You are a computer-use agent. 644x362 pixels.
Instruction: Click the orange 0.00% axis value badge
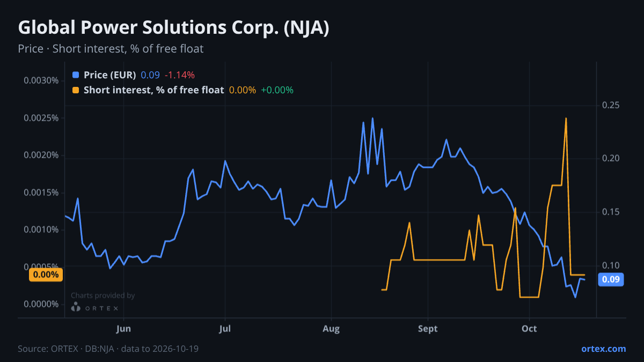point(46,275)
